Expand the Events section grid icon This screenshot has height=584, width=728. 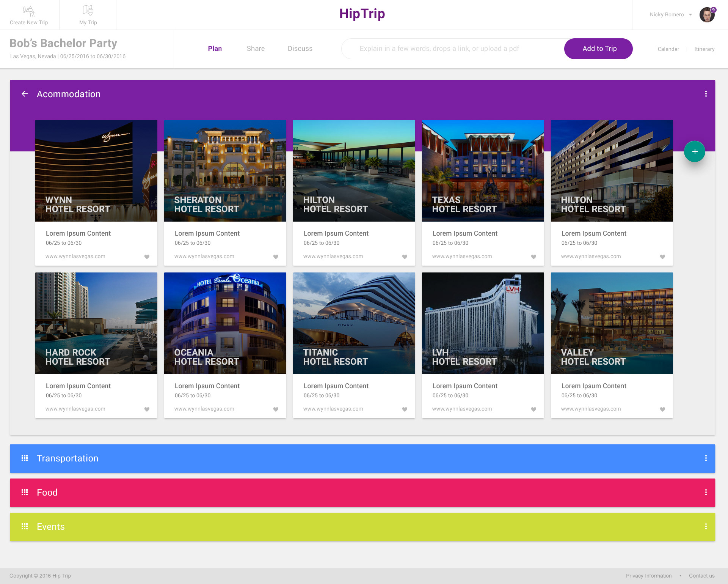[x=25, y=526]
